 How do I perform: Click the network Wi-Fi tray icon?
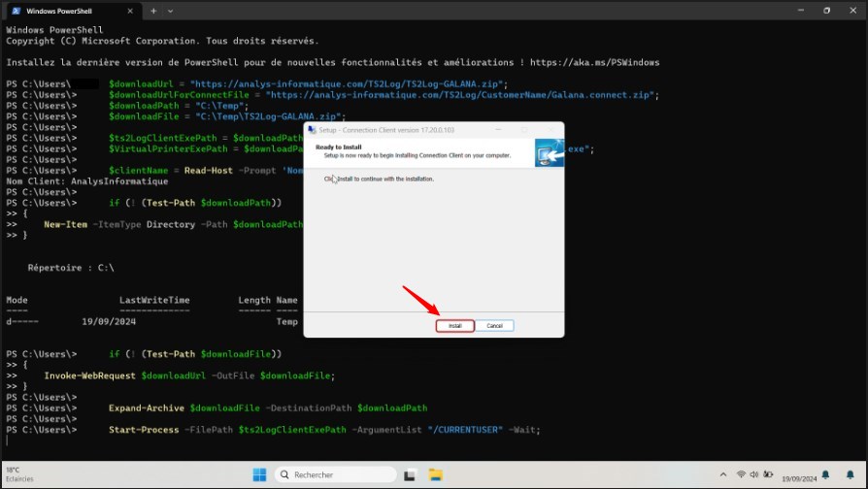tap(742, 474)
